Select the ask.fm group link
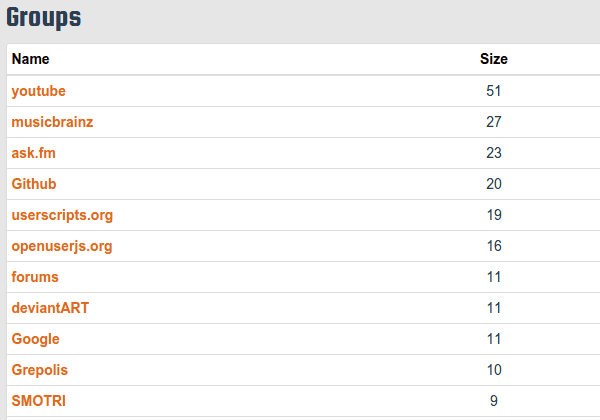The width and height of the screenshot is (600, 420). (34, 153)
